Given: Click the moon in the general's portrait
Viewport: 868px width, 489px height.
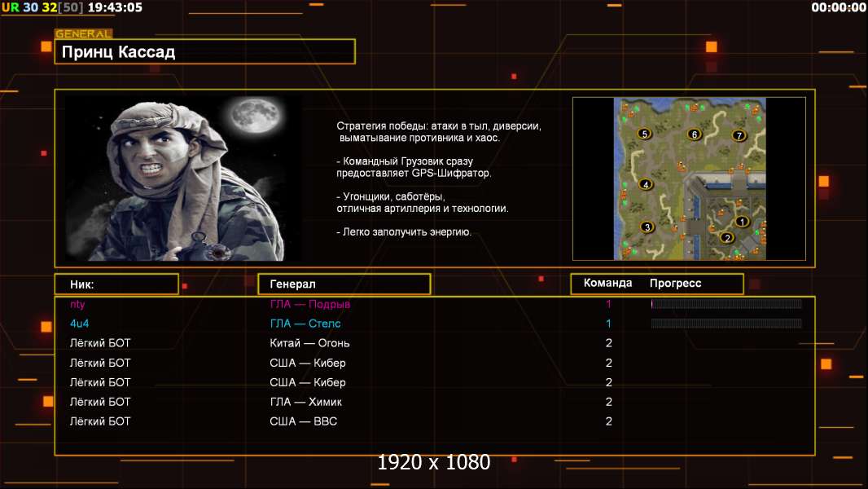Looking at the screenshot, I should coord(250,117).
